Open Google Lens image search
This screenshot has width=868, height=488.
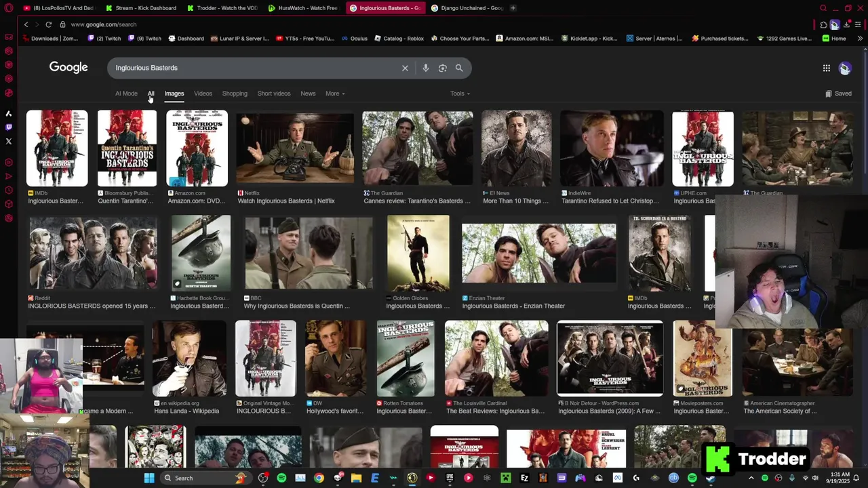(443, 68)
